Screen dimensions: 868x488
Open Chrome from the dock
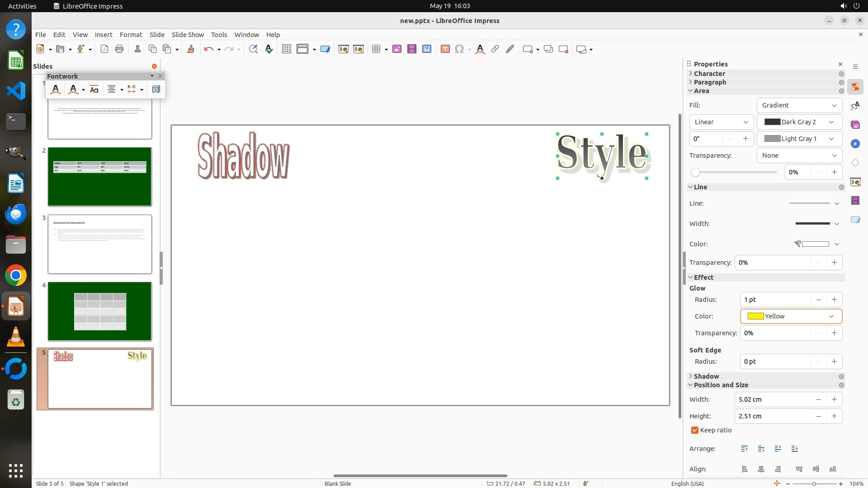[16, 276]
